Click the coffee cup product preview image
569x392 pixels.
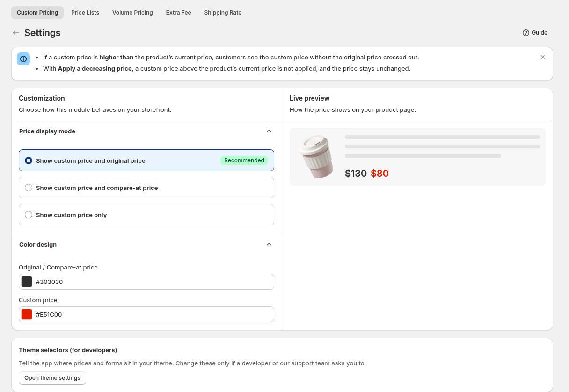(x=317, y=157)
